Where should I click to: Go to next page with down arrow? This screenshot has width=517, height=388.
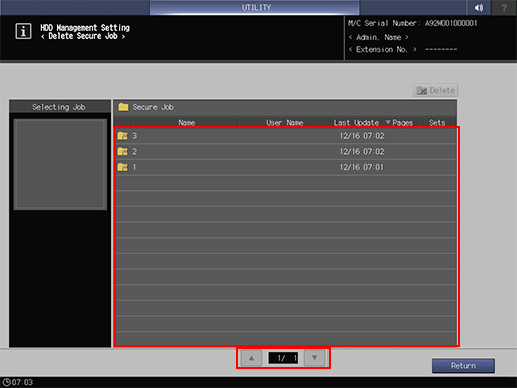click(x=314, y=358)
